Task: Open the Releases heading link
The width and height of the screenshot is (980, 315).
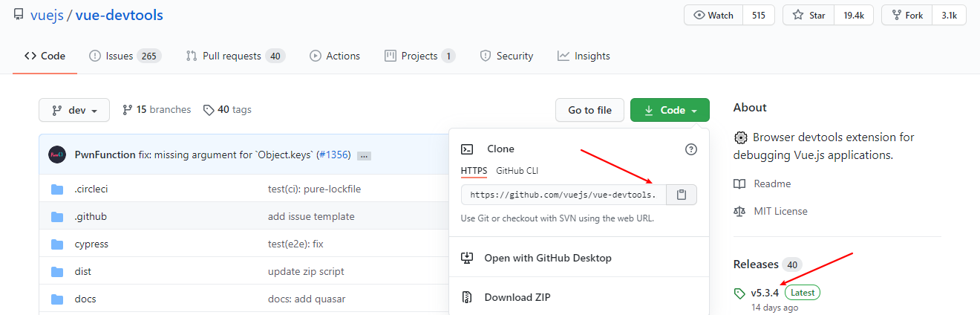Action: pos(756,264)
